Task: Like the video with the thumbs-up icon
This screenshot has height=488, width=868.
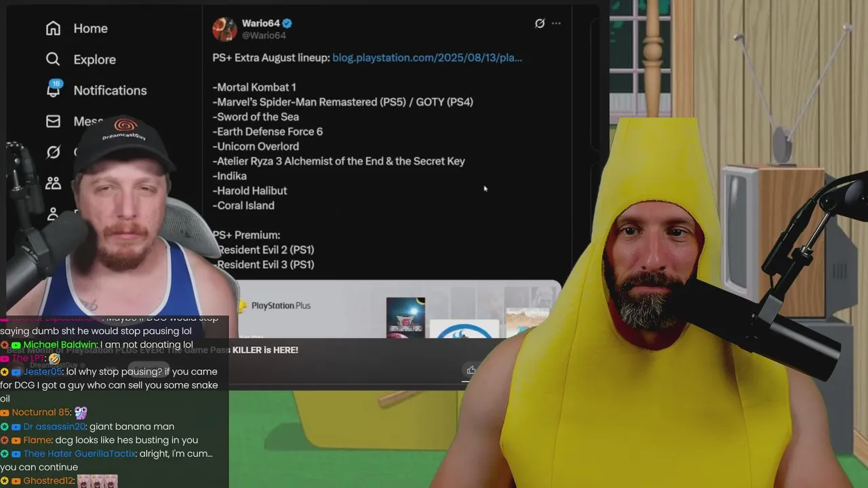Action: pyautogui.click(x=471, y=369)
